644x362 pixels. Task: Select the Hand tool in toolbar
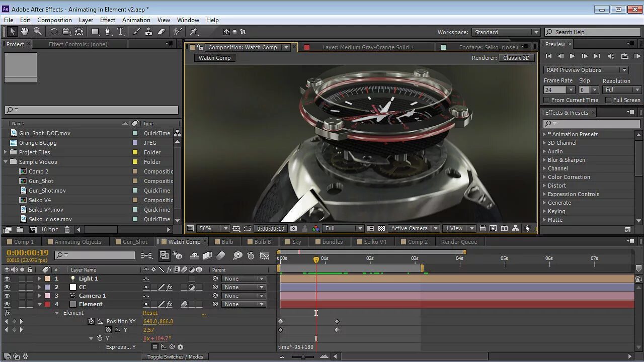point(25,32)
